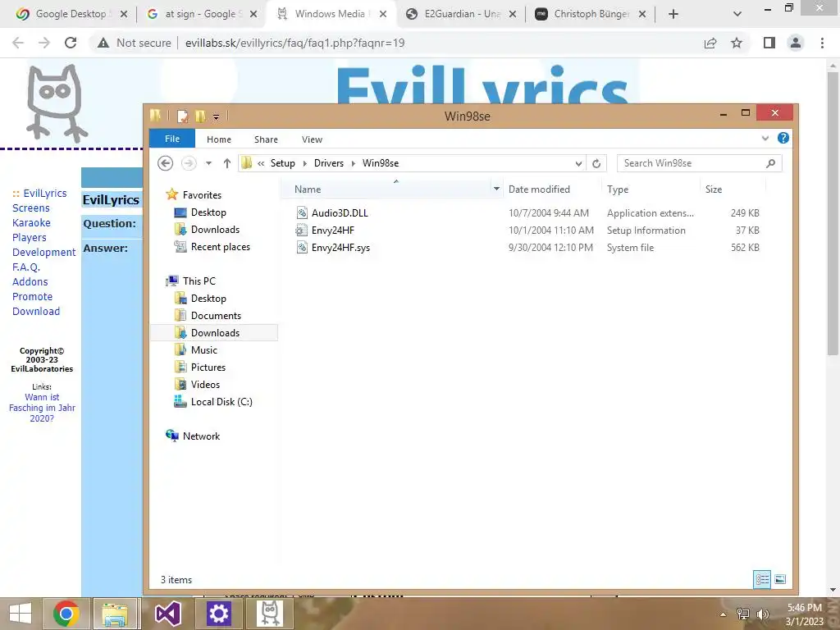840x630 pixels.
Task: Open Name column filter dropdown
Action: (496, 189)
